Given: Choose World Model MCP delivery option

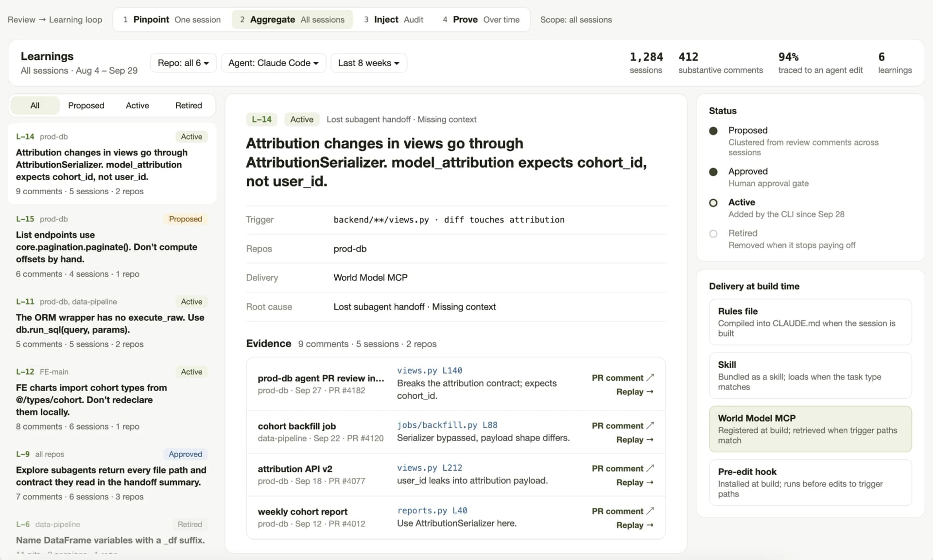Looking at the screenshot, I should pos(810,429).
